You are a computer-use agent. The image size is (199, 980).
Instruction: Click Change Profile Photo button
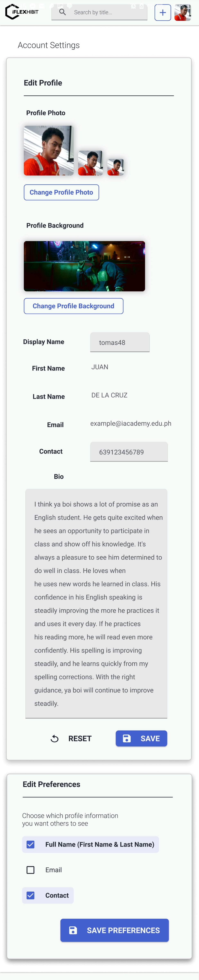tap(61, 193)
